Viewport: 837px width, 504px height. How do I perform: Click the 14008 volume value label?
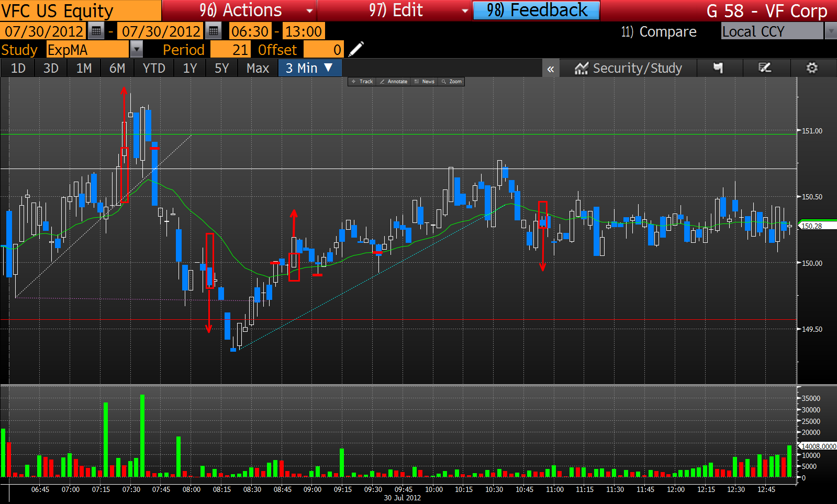point(818,446)
